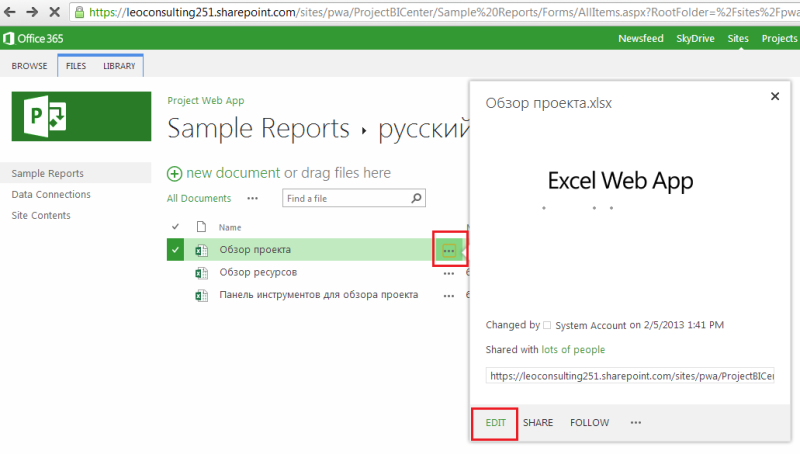The image size is (800, 454).
Task: Click the Project Web App site logo
Action: click(81, 116)
